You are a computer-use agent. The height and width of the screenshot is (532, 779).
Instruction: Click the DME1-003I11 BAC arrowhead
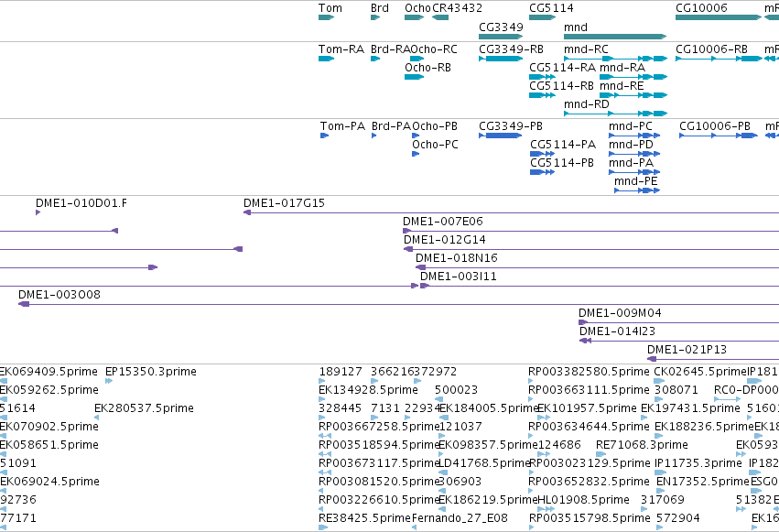tap(425, 286)
